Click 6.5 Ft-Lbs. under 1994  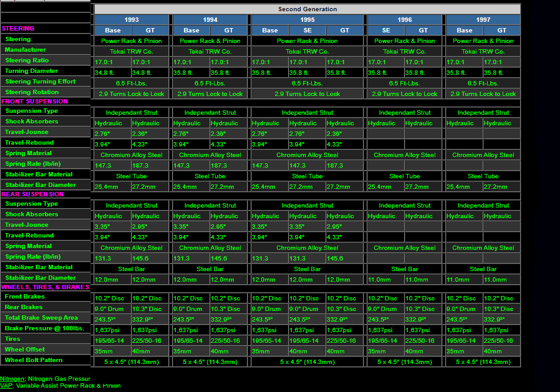(x=210, y=83)
